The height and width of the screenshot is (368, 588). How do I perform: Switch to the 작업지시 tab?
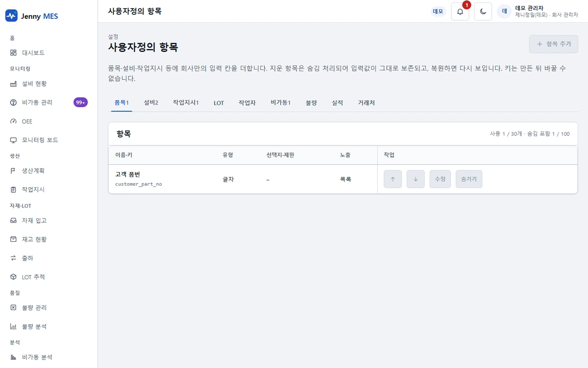click(x=186, y=103)
